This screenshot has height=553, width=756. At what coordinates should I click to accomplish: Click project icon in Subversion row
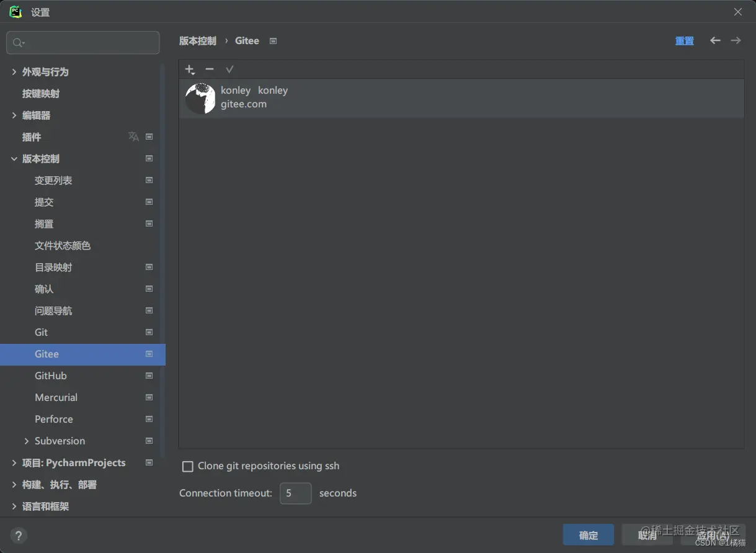(x=149, y=441)
